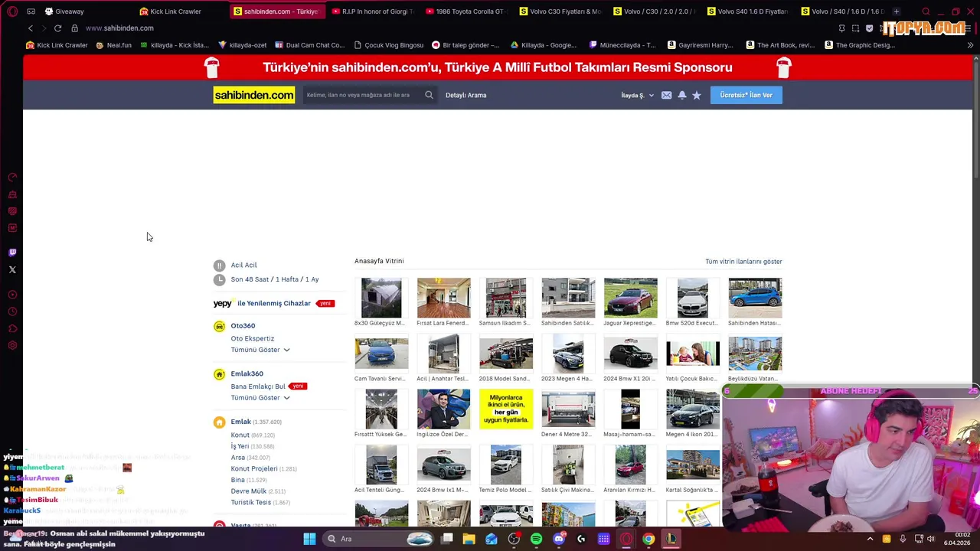Open Google Chrome from the taskbar
This screenshot has width=980, height=551.
point(648,539)
